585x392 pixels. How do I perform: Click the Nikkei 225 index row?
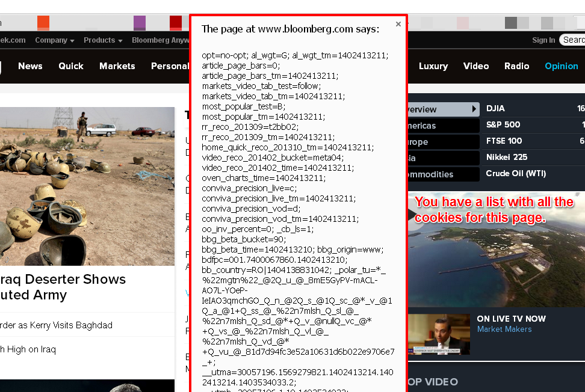coord(533,158)
